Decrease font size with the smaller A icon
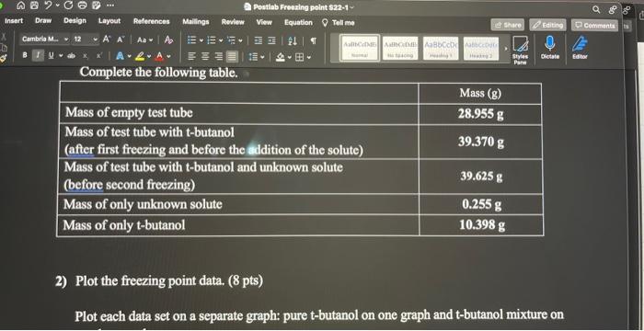This screenshot has width=644, height=331. pyautogui.click(x=121, y=40)
